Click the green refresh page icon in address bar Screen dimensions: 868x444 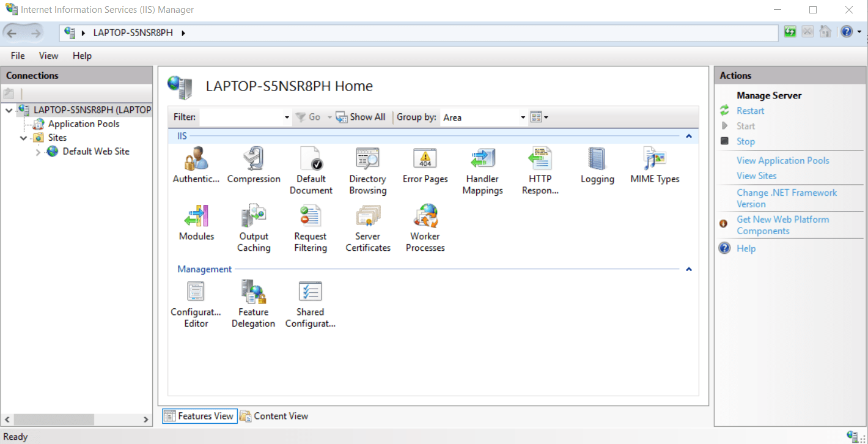pyautogui.click(x=790, y=32)
